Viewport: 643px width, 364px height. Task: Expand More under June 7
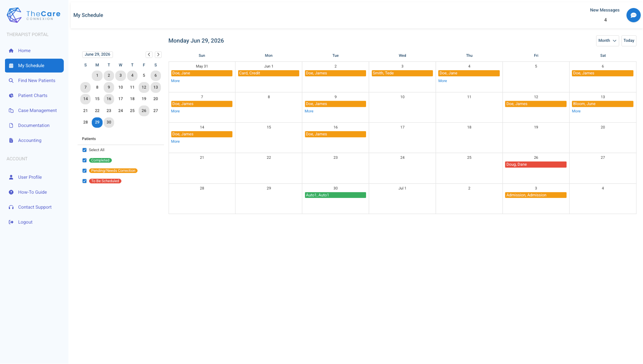(175, 111)
